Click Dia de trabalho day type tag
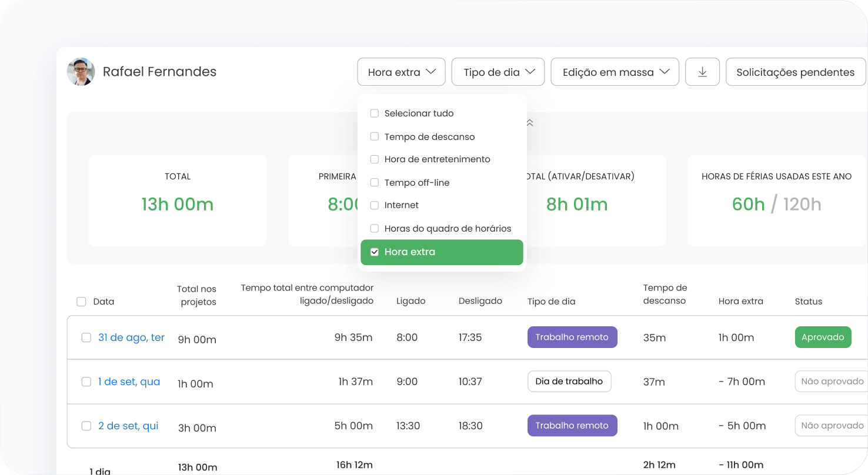Screen dimensions: 868x475 569,382
